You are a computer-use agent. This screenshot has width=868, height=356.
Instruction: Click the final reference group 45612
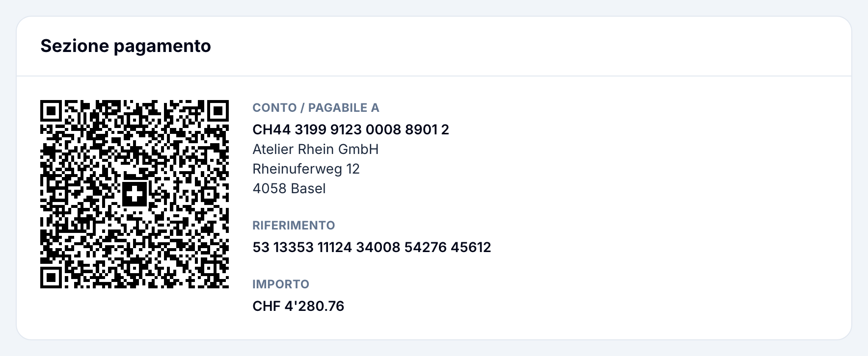[x=471, y=247]
